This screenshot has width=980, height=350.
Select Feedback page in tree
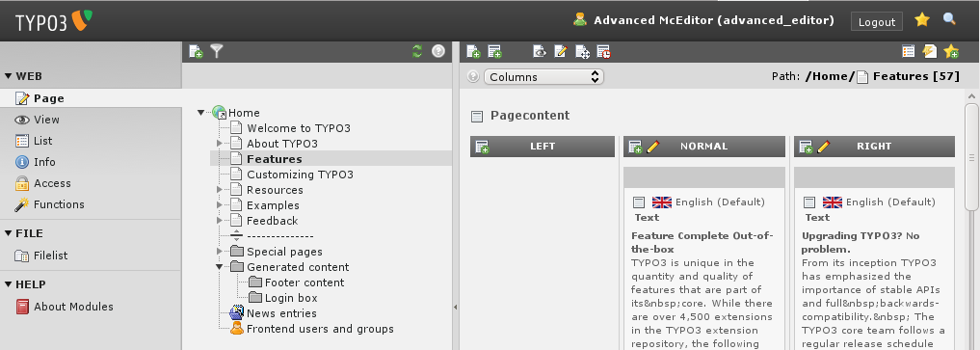click(273, 221)
